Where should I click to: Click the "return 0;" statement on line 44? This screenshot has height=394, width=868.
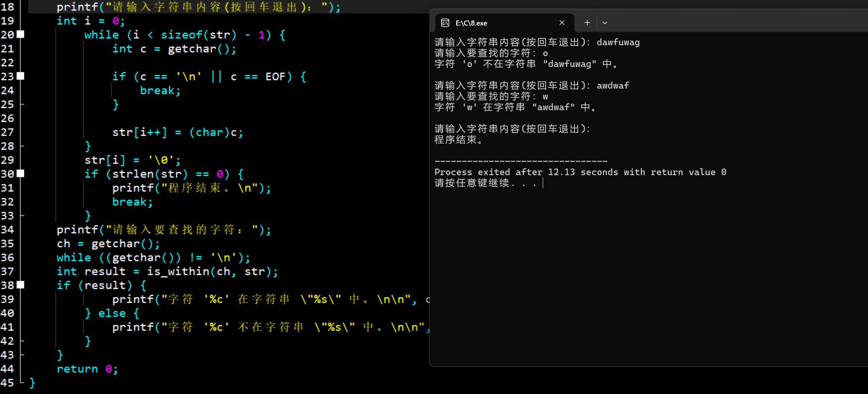point(87,369)
